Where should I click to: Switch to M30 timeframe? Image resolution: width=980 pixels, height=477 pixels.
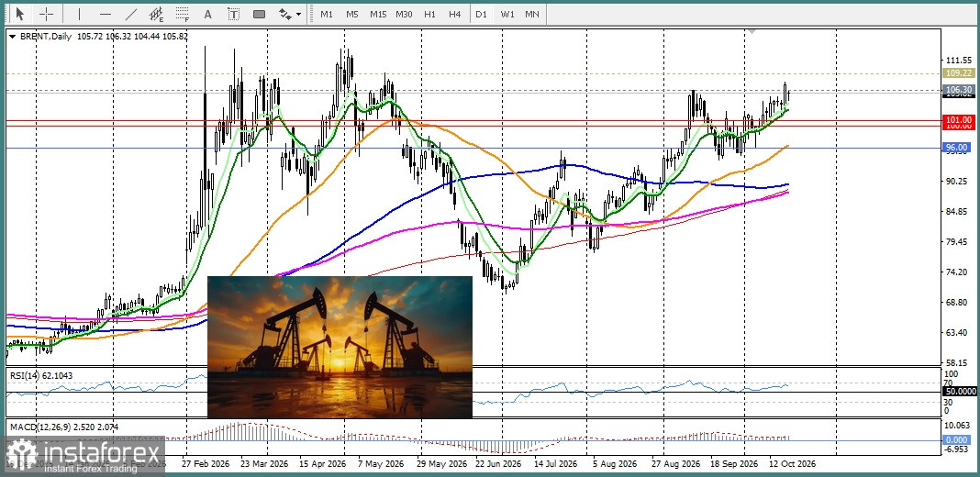pyautogui.click(x=404, y=14)
